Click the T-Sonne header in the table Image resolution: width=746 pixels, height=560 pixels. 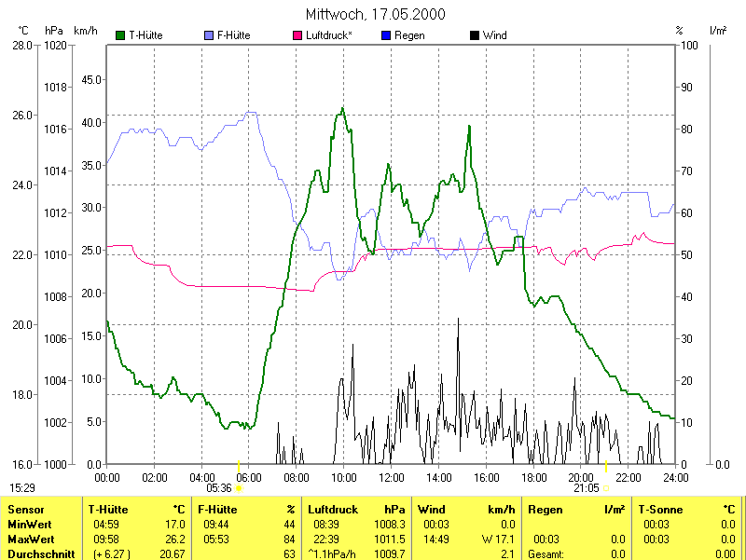pos(659,510)
